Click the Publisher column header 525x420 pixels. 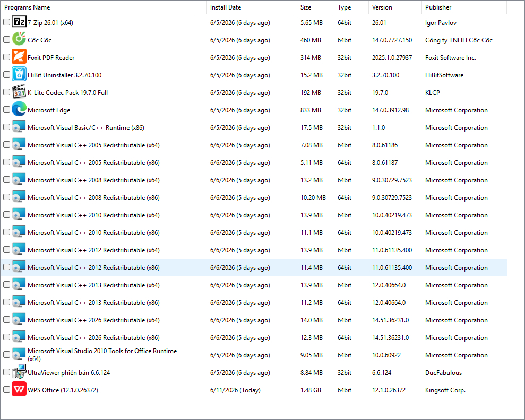(464, 7)
